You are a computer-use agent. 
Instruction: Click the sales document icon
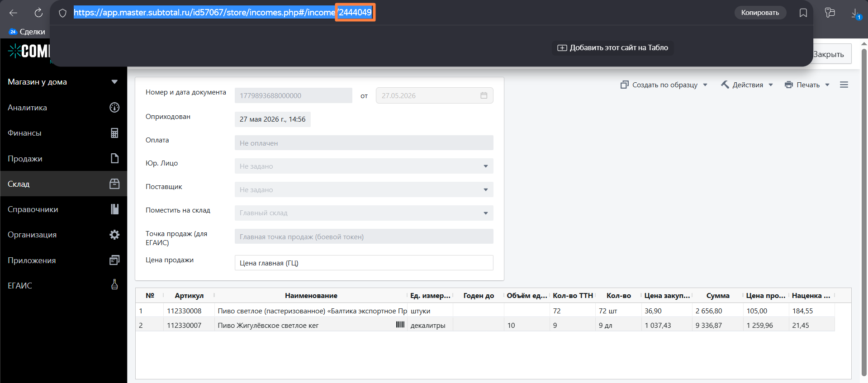114,158
